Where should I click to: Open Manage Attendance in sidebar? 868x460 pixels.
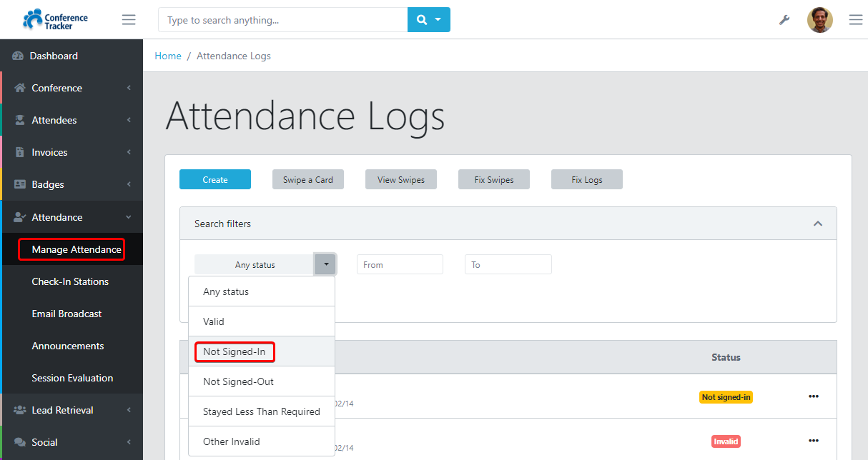point(72,249)
